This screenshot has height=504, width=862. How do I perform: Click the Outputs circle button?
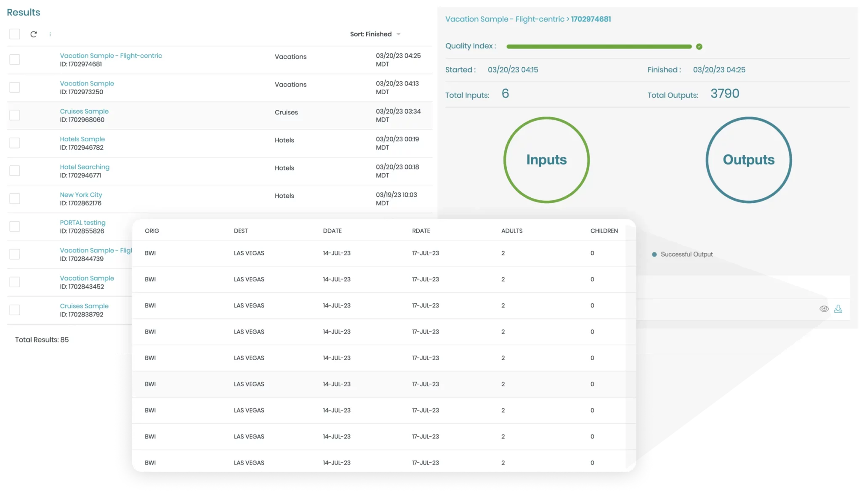(749, 160)
